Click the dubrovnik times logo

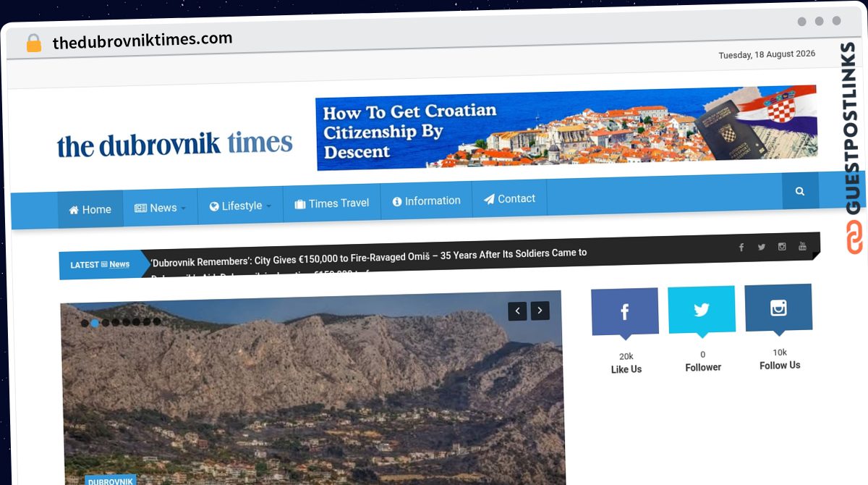click(x=175, y=144)
